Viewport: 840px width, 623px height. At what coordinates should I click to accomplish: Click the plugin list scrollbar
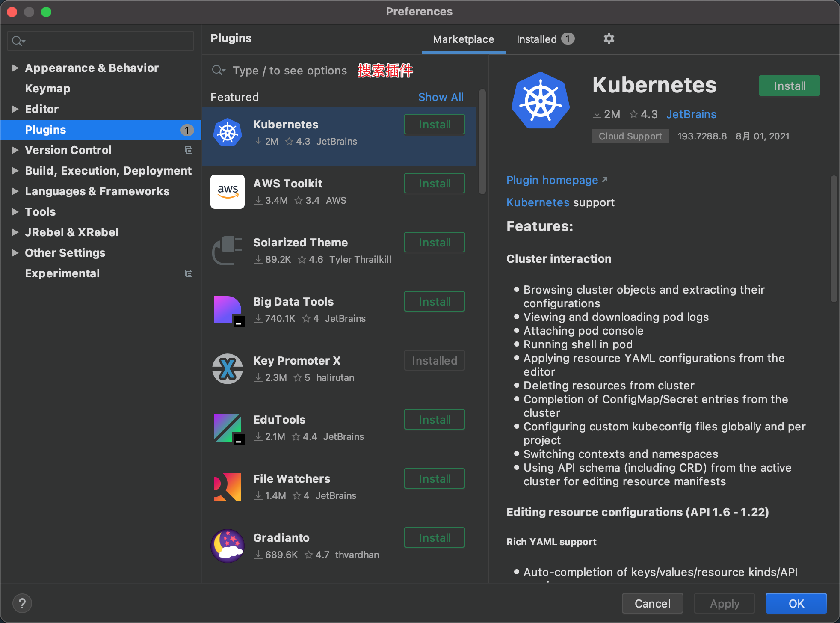(482, 142)
